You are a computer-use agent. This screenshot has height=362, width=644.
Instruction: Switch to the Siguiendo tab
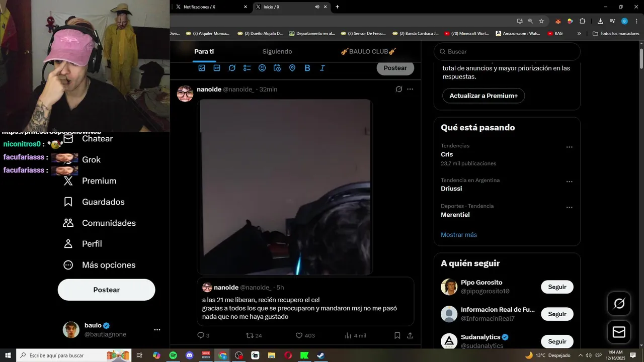(x=277, y=51)
